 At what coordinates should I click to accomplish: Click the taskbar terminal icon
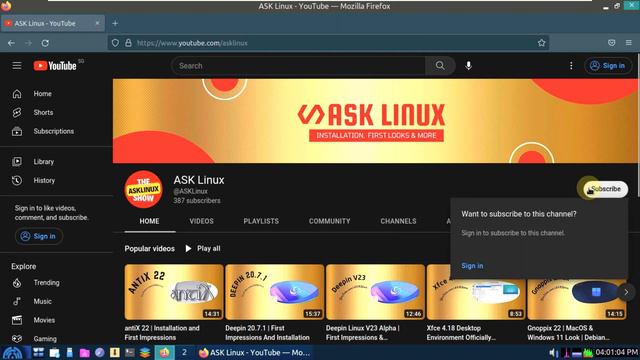tap(130, 353)
